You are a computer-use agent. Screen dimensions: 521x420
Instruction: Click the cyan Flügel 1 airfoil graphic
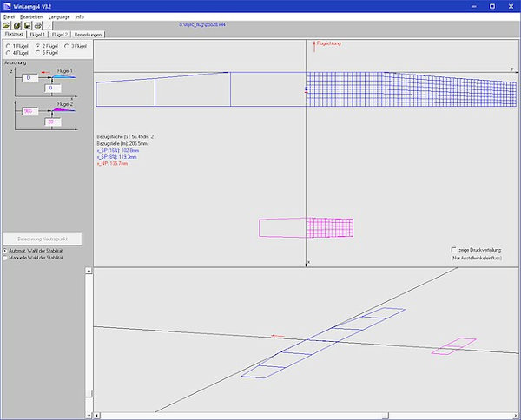[x=63, y=76]
